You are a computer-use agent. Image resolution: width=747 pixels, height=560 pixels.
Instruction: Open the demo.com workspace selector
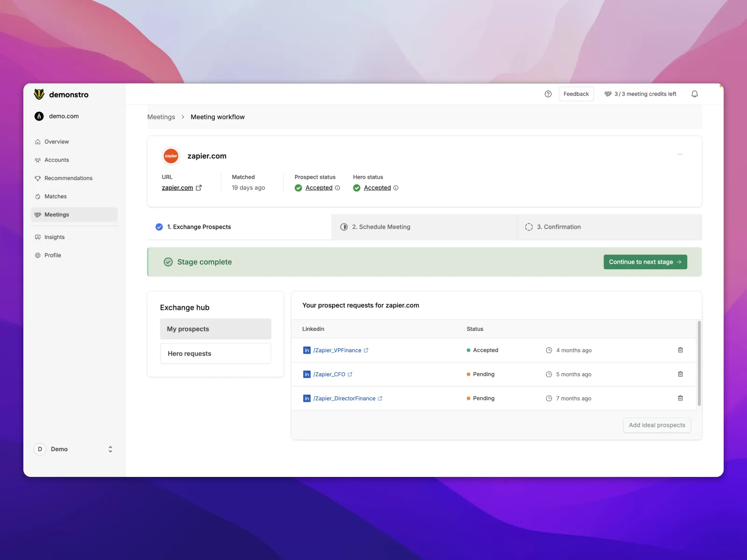tap(63, 116)
